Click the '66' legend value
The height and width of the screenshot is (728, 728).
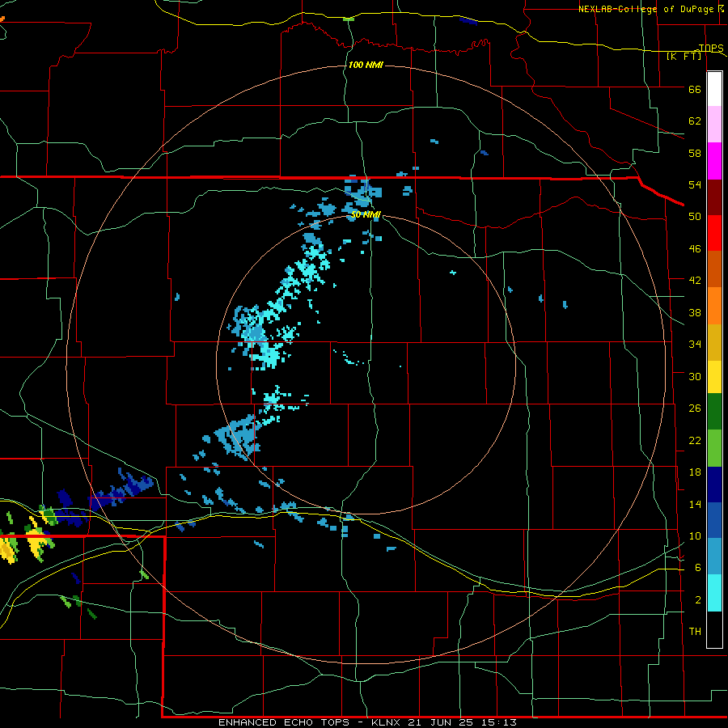tap(695, 90)
